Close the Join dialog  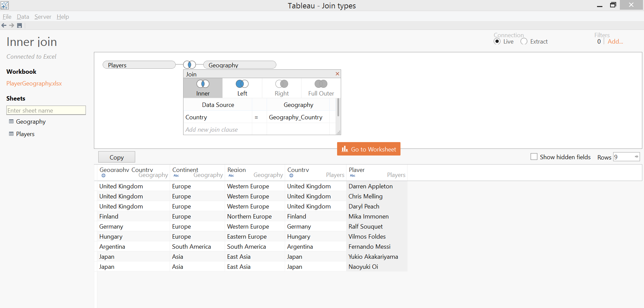(337, 74)
